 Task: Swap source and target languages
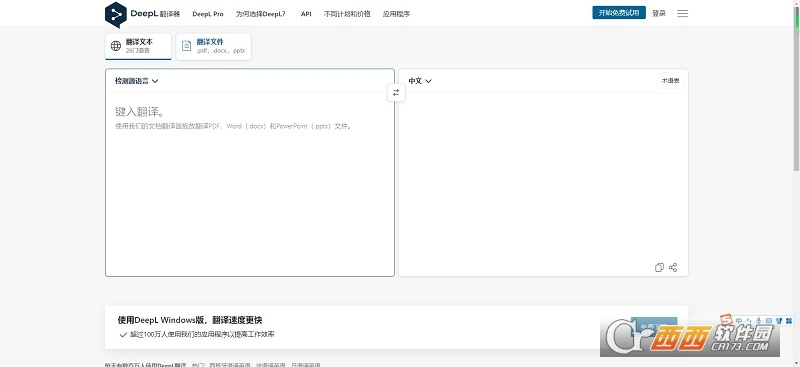(x=396, y=92)
